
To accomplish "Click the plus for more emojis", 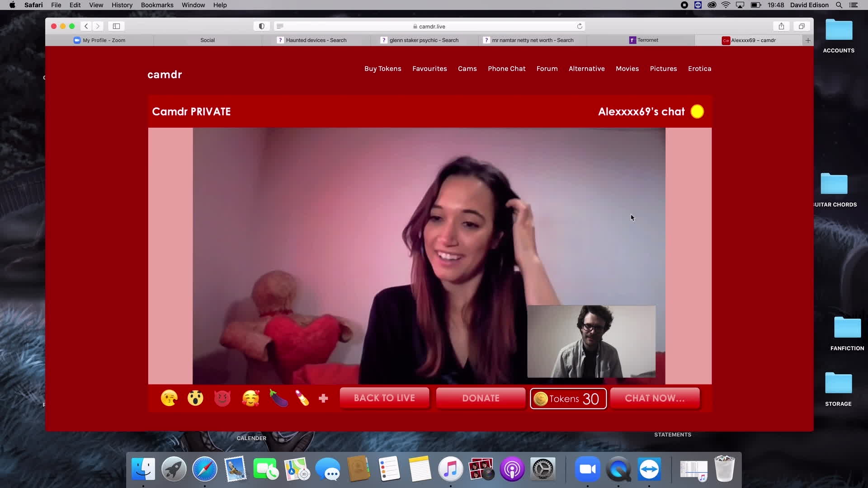I will [x=323, y=398].
